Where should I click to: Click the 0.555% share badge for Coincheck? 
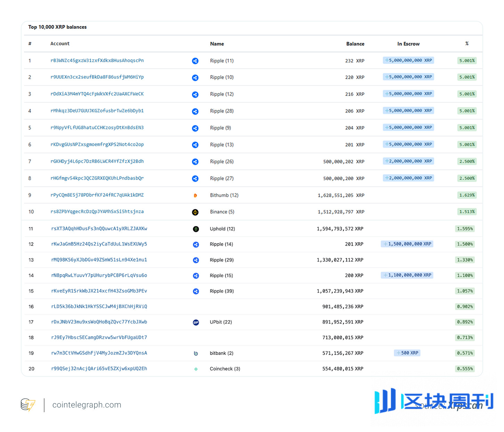click(465, 369)
